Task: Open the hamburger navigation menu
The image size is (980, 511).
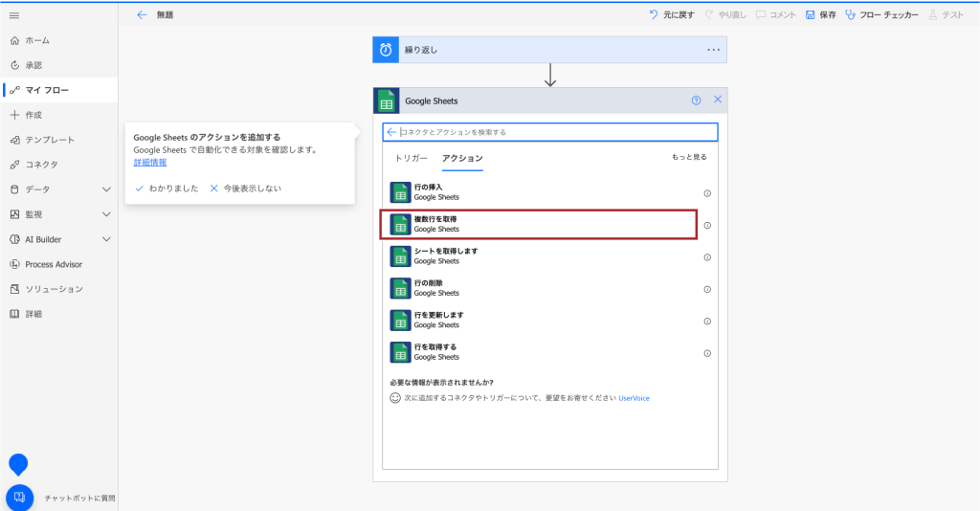Action: [14, 15]
